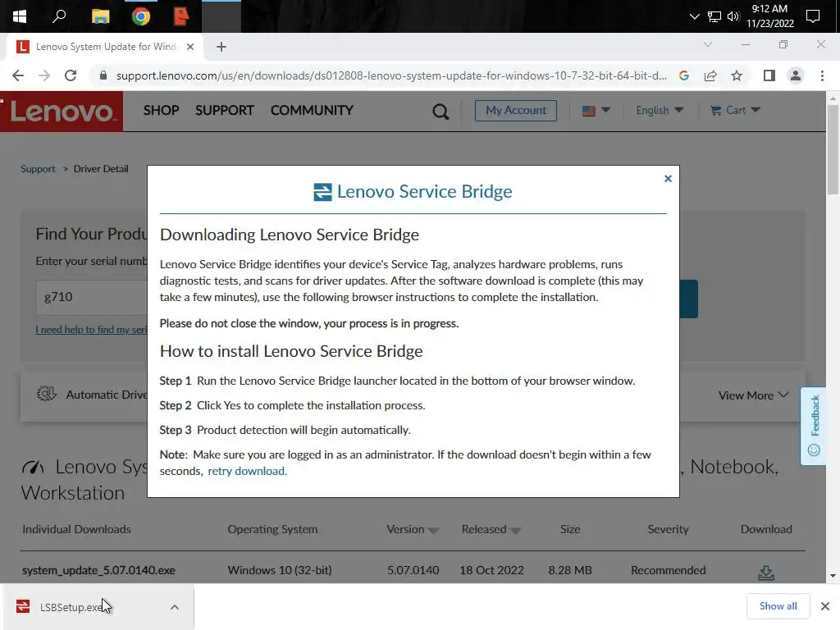Open the Windows Start menu
This screenshot has width=840, height=630.
pos(20,16)
